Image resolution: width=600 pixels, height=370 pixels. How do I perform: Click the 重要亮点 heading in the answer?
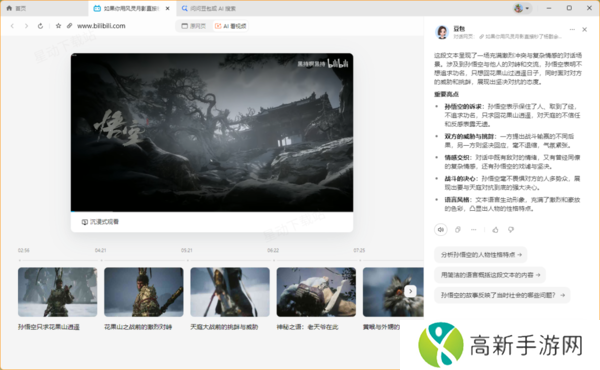pyautogui.click(x=446, y=94)
